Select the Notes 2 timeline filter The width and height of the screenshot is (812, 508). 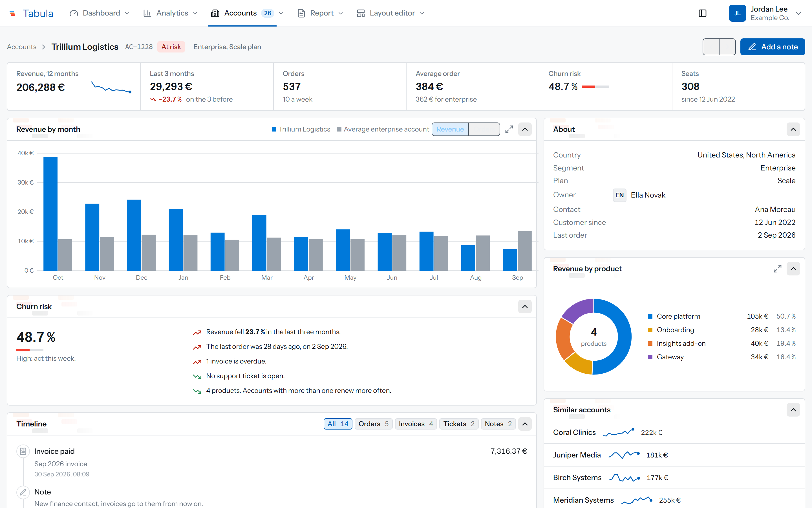click(498, 424)
